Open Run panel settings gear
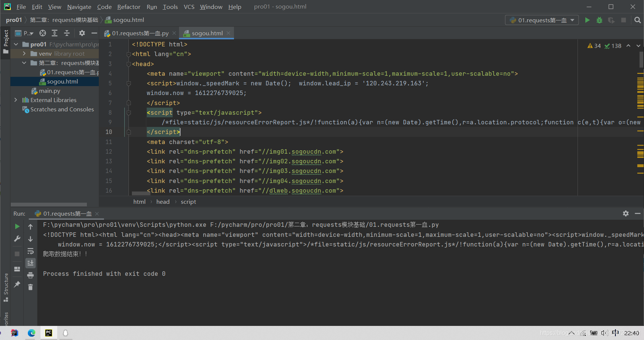Viewport: 644px width, 340px height. [626, 213]
